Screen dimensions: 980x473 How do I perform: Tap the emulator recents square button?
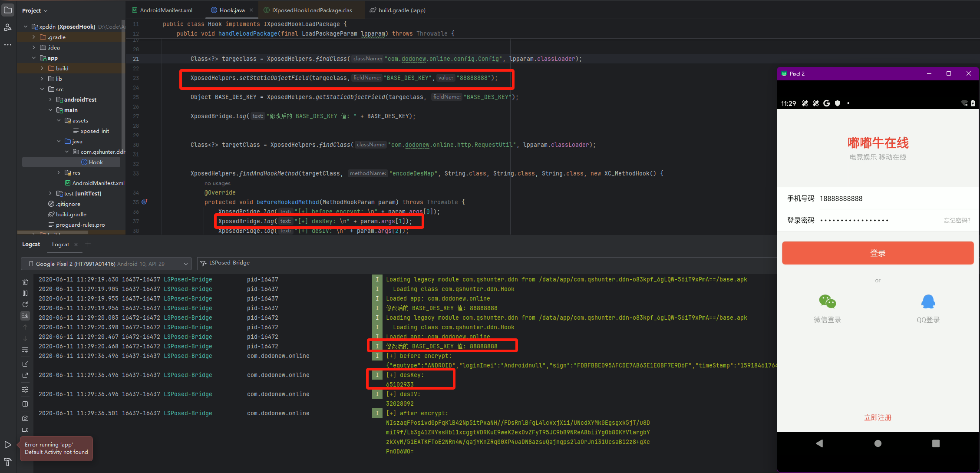(x=936, y=443)
